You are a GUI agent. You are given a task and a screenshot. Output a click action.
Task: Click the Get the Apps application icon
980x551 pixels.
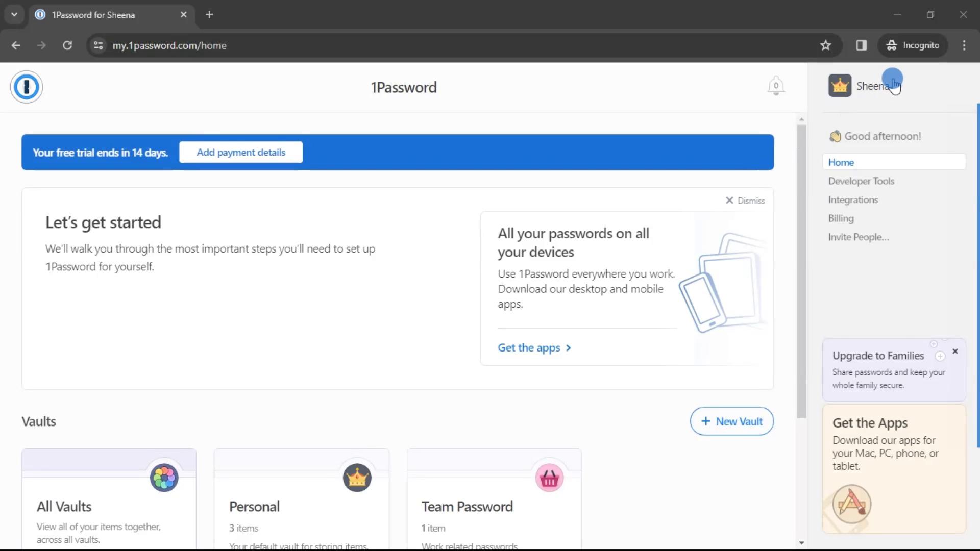(851, 504)
